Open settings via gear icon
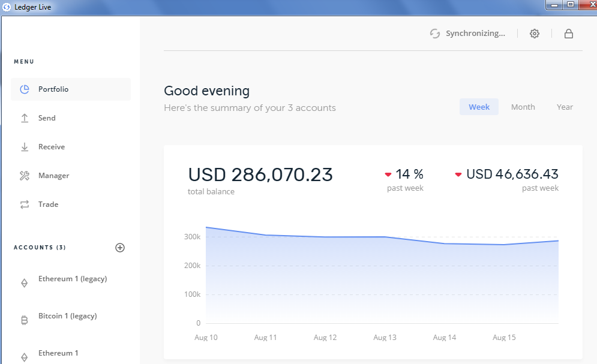This screenshot has height=364, width=597. [535, 34]
